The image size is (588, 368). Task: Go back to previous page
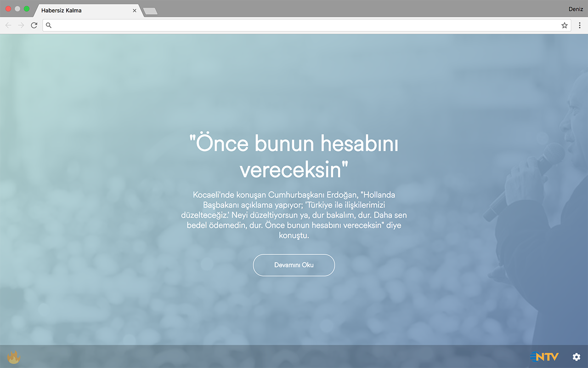(8, 25)
